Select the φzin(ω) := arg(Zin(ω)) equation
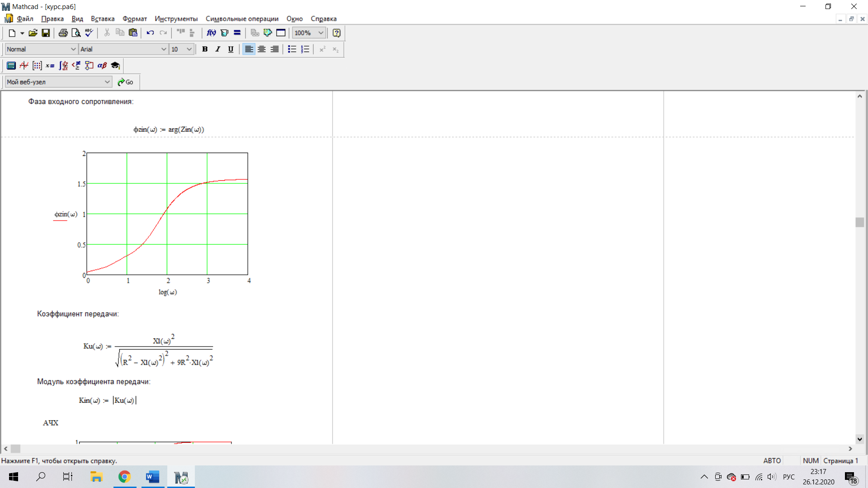The image size is (868, 488). click(x=169, y=130)
